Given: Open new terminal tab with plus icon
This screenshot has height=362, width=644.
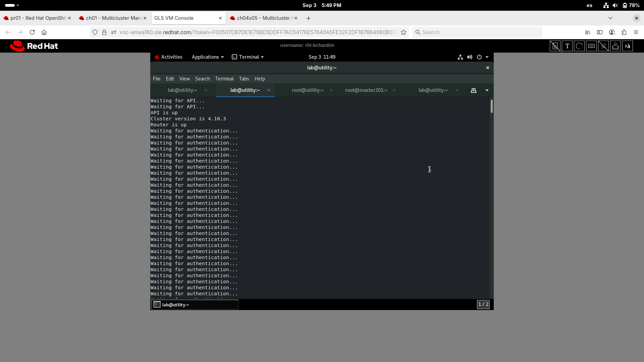Looking at the screenshot, I should pyautogui.click(x=473, y=90).
